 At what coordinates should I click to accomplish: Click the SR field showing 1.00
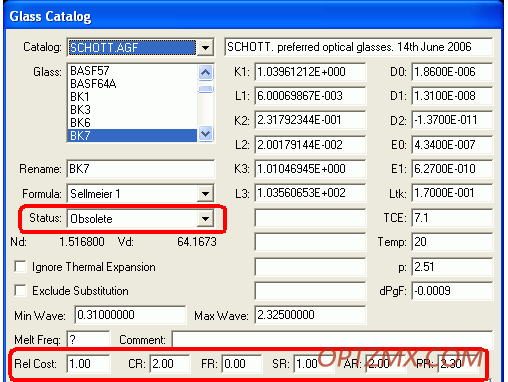pyautogui.click(x=314, y=364)
